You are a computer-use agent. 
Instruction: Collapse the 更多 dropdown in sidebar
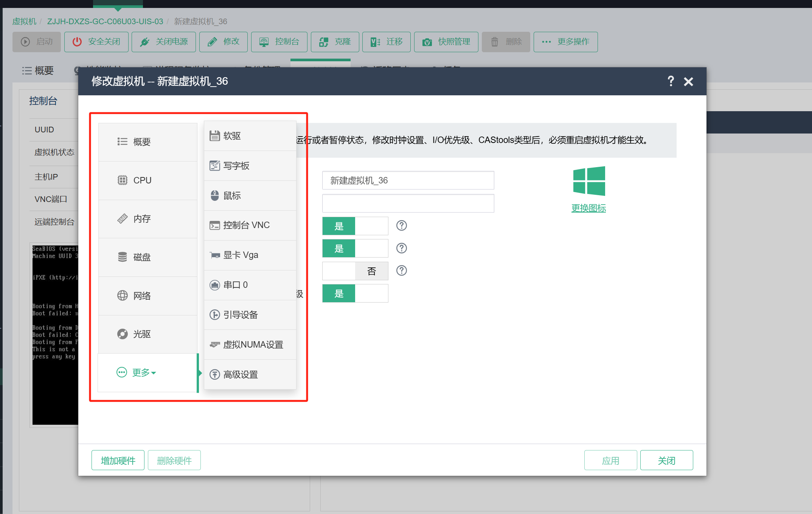coord(141,373)
